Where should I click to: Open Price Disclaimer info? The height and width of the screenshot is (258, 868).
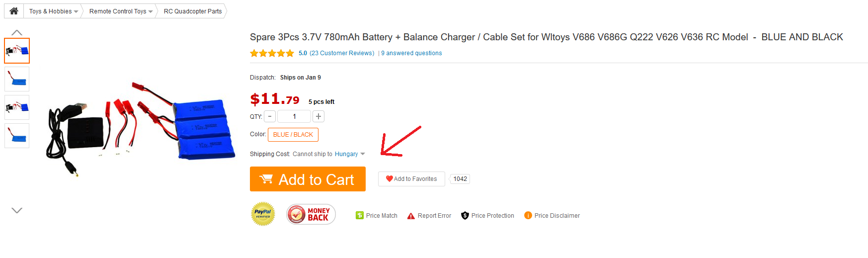point(552,216)
